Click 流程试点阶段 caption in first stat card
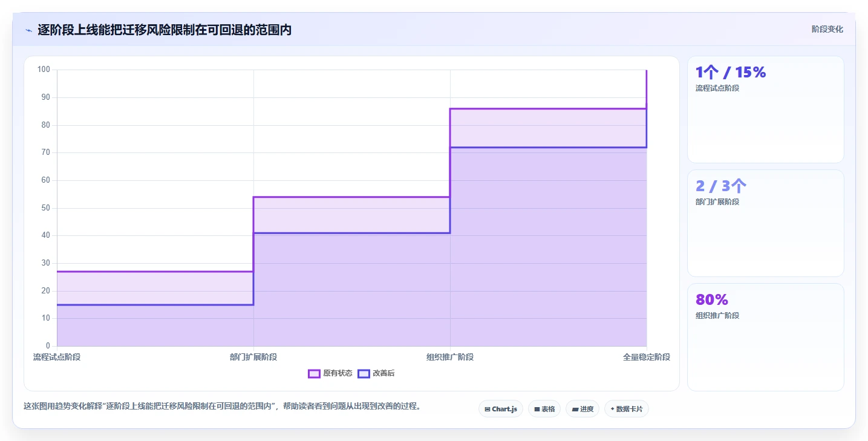 coord(717,88)
